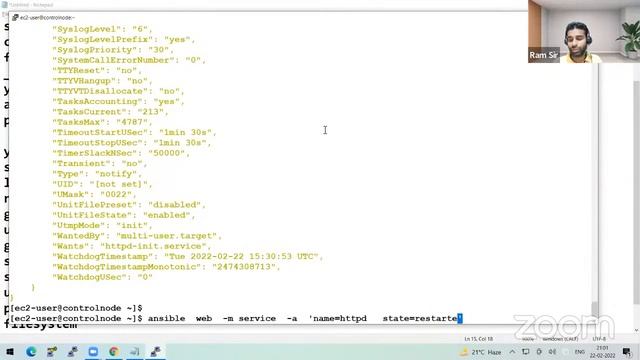Image resolution: width=640 pixels, height=360 pixels.
Task: Click the ansible command line in the terminal
Action: 236,318
